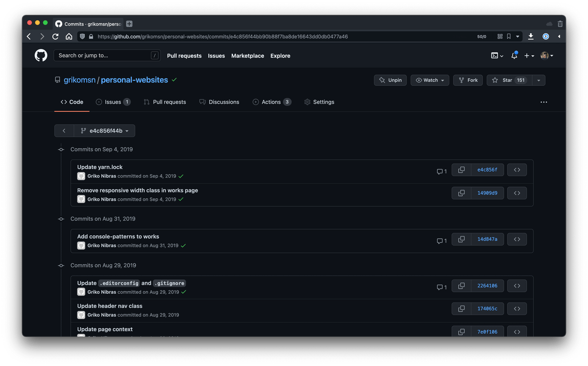Viewport: 588px width, 366px height.
Task: Open the grikomsn owner profile link
Action: [x=79, y=80]
